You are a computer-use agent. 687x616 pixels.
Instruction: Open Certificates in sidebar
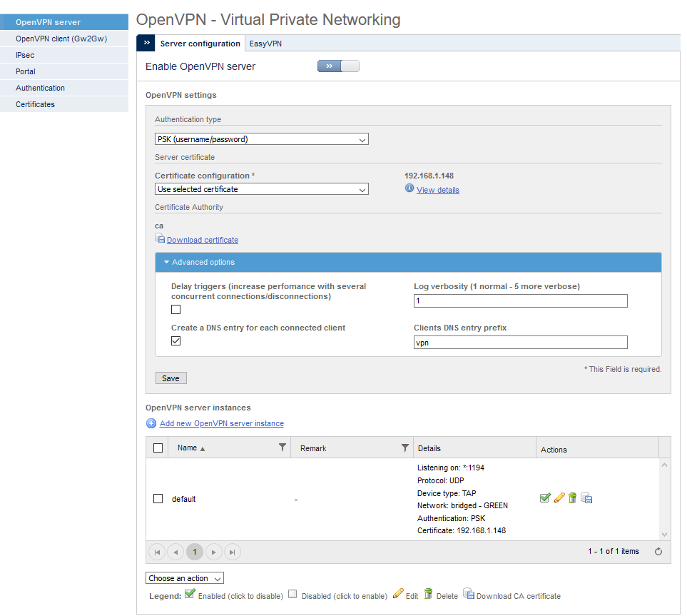pos(64,104)
